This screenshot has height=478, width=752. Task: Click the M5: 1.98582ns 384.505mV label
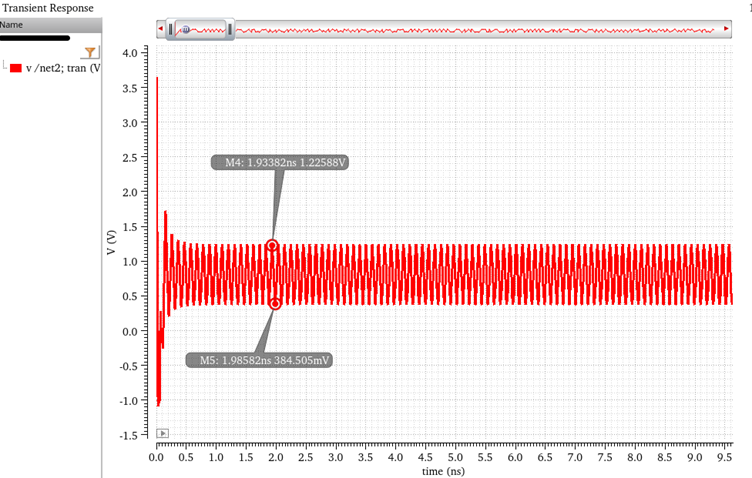click(259, 359)
